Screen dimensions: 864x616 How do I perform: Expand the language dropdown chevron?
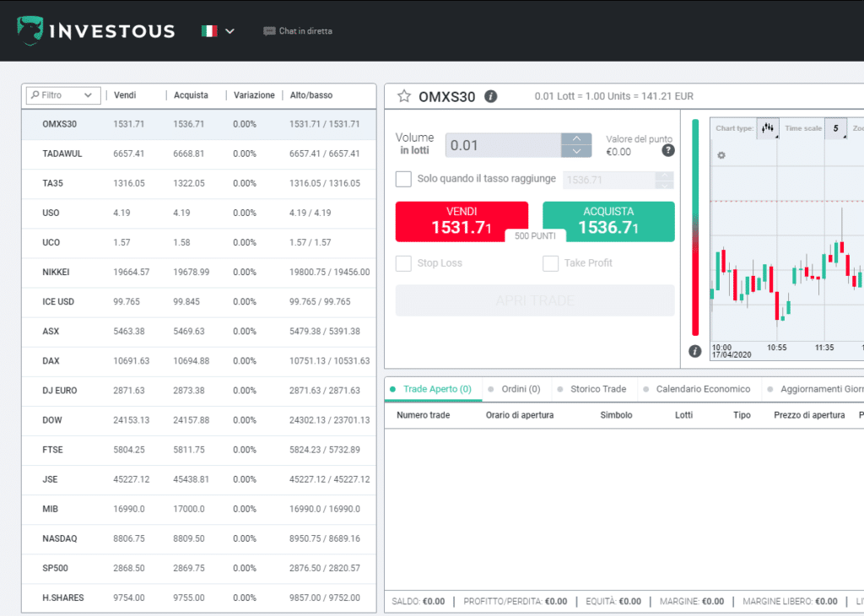(229, 31)
